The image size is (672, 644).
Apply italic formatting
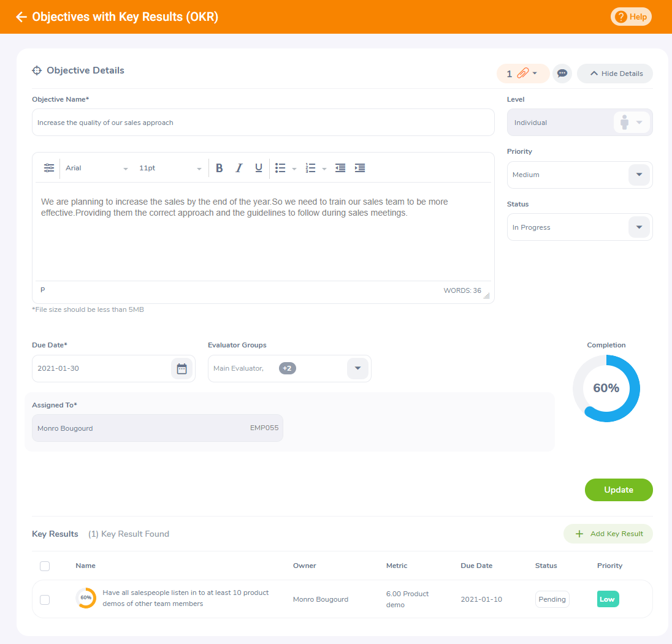(239, 167)
